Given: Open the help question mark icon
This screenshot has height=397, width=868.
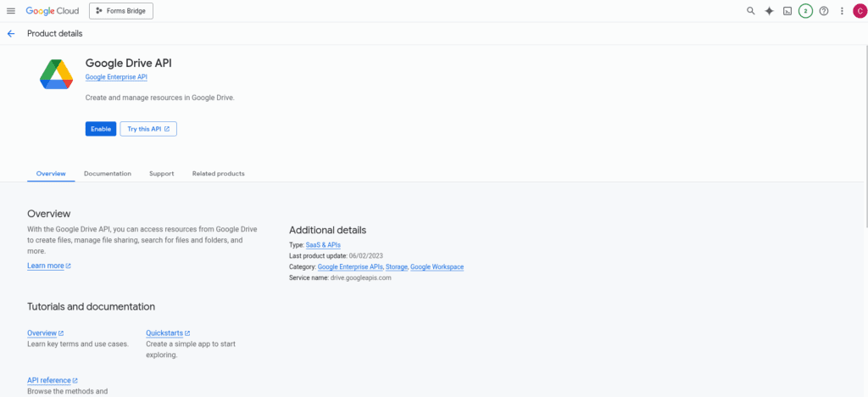Looking at the screenshot, I should 824,11.
